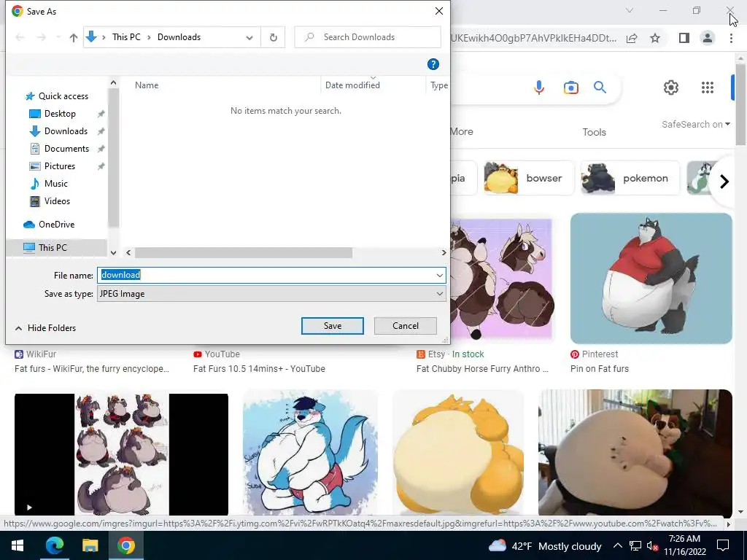Open recent locations dropdown arrow
Screen dimensions: 747x560
click(58, 37)
